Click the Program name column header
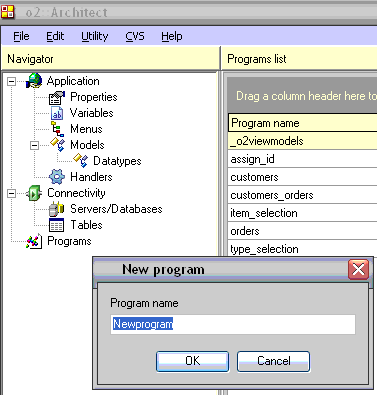 303,123
